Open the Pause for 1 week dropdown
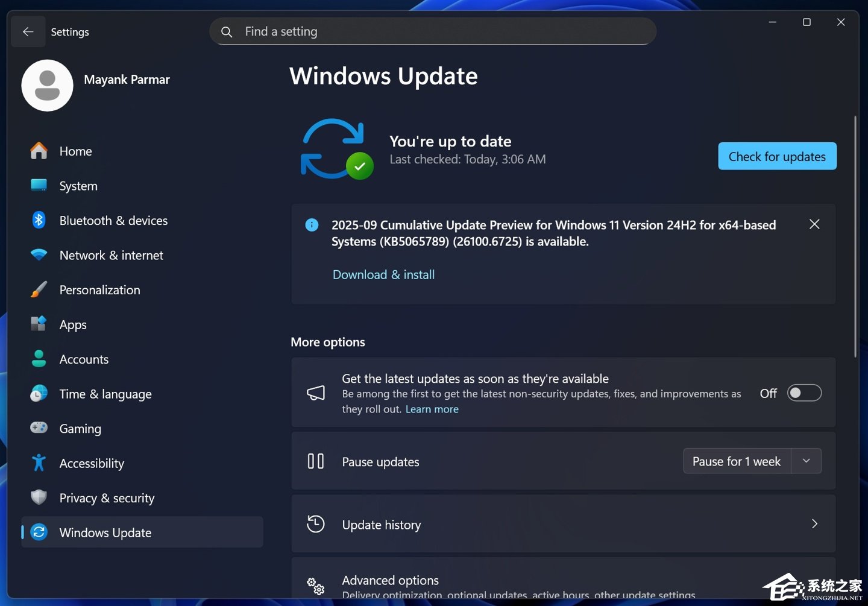The width and height of the screenshot is (868, 606). tap(806, 461)
